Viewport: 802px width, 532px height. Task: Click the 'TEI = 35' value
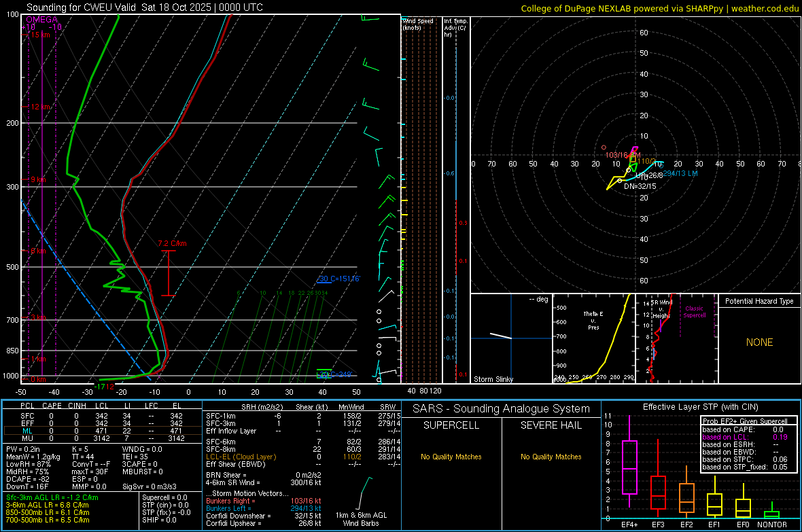135,457
